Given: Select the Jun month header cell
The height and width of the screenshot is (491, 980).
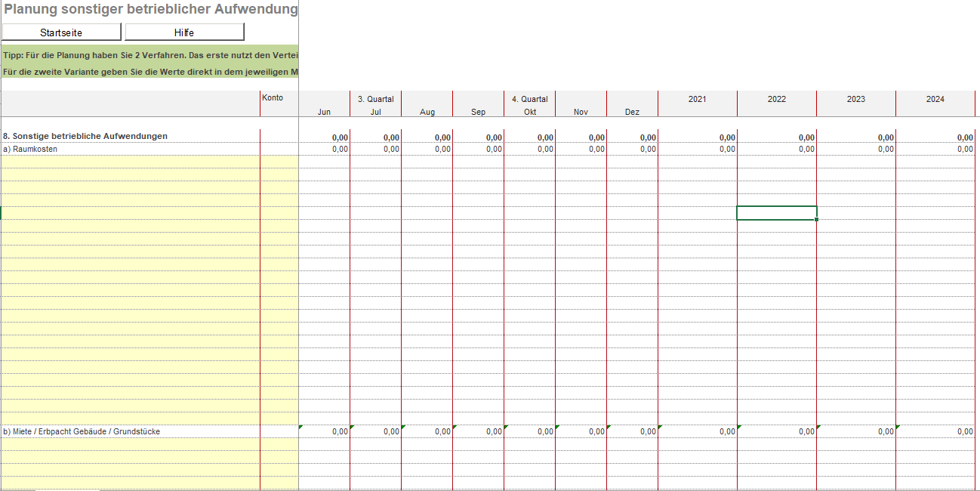Looking at the screenshot, I should (x=324, y=112).
